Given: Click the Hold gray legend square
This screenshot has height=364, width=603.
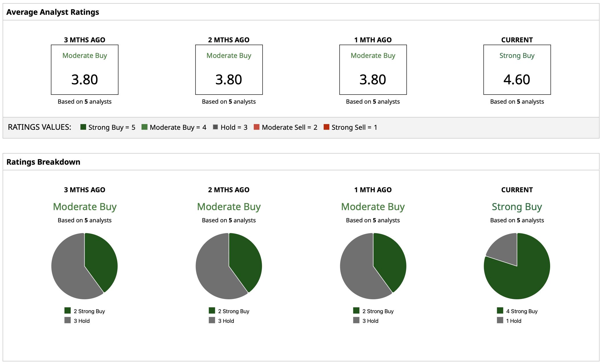Looking at the screenshot, I should click(215, 127).
